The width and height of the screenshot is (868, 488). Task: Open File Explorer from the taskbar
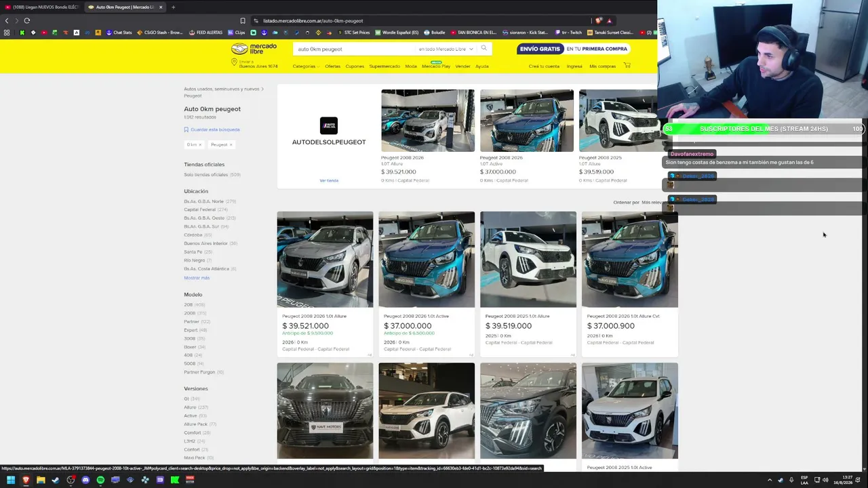pyautogui.click(x=41, y=480)
